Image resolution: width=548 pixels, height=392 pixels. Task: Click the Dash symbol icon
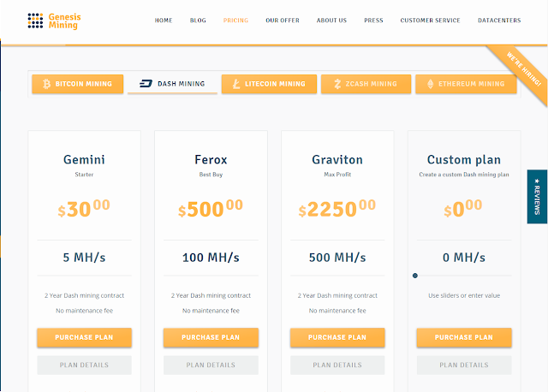[146, 84]
